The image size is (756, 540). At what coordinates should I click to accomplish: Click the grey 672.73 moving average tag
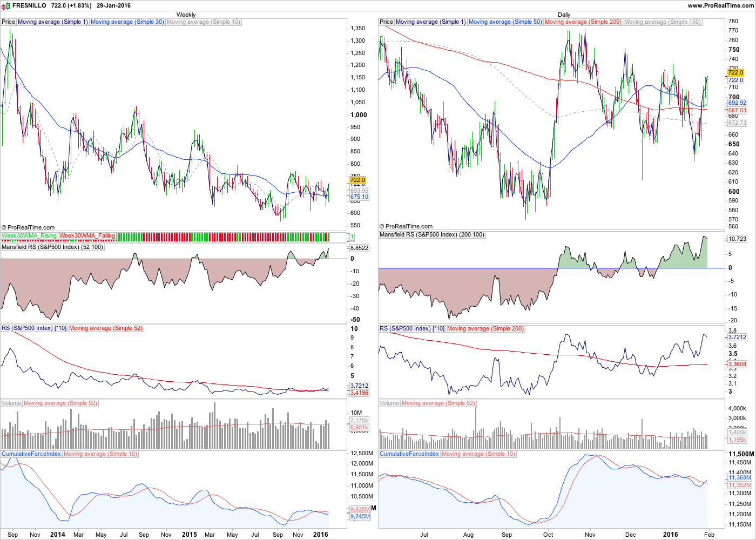737,123
